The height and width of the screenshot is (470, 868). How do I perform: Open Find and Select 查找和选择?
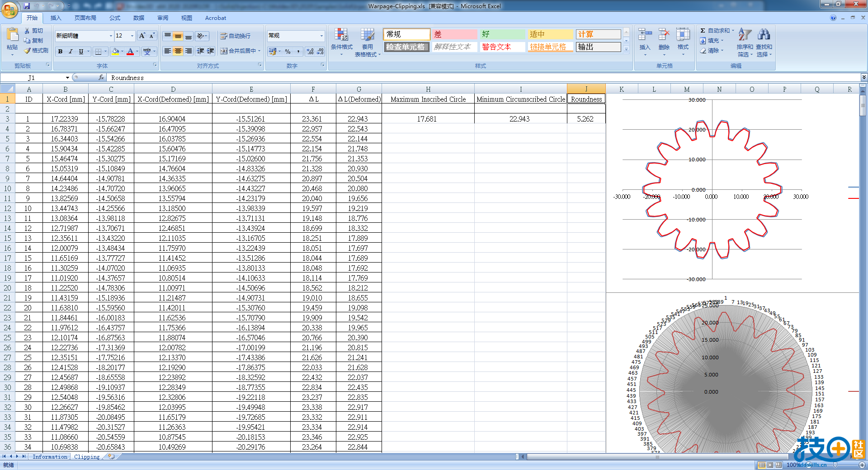click(764, 42)
